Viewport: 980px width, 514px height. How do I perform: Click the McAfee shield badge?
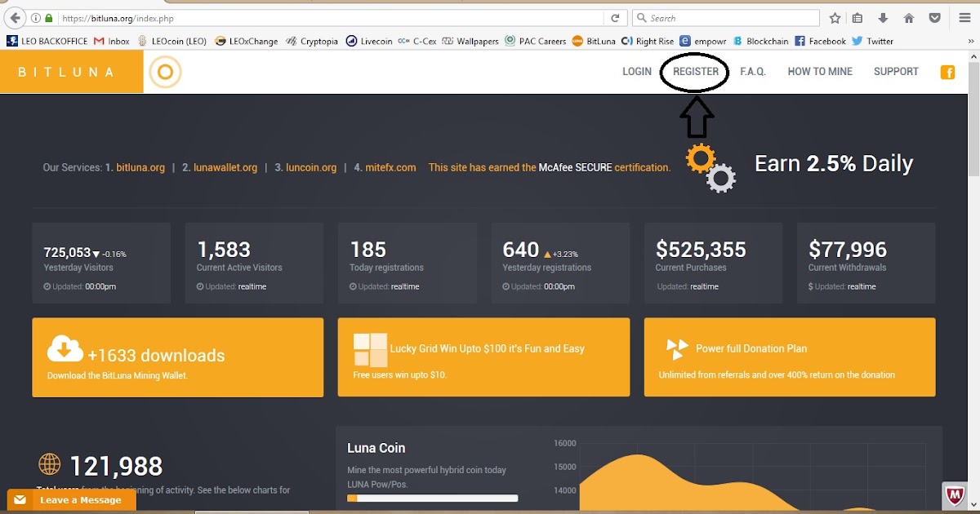(x=955, y=494)
